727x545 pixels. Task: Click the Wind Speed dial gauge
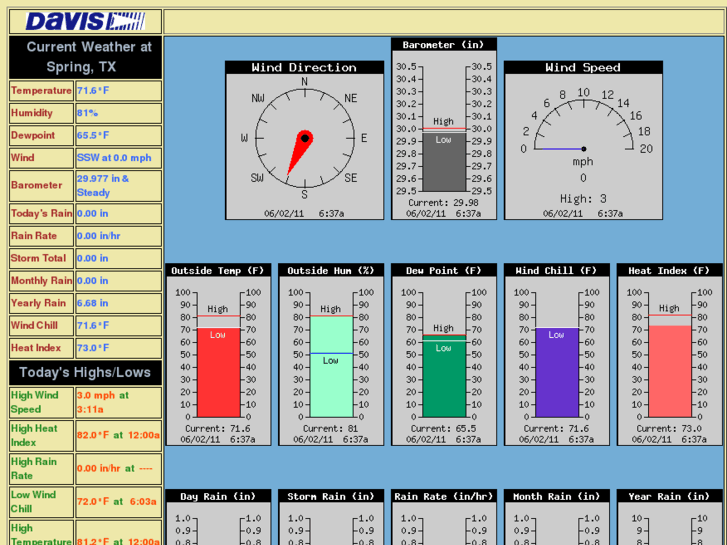583,140
